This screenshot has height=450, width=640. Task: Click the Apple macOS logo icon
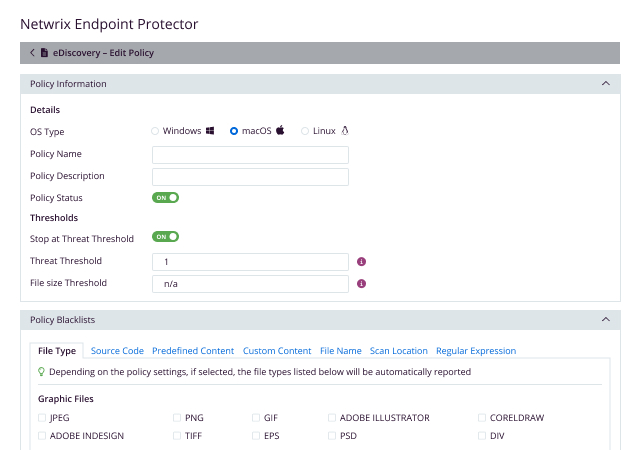click(x=280, y=130)
